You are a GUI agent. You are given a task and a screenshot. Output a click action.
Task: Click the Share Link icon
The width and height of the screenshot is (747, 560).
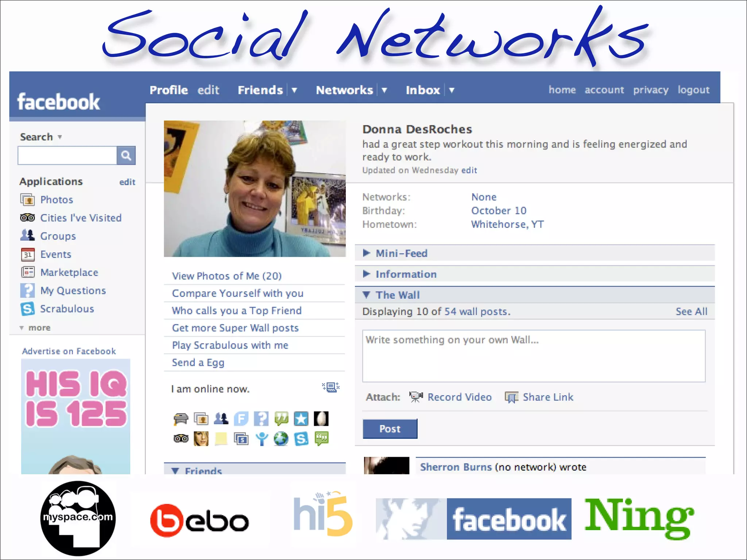511,397
